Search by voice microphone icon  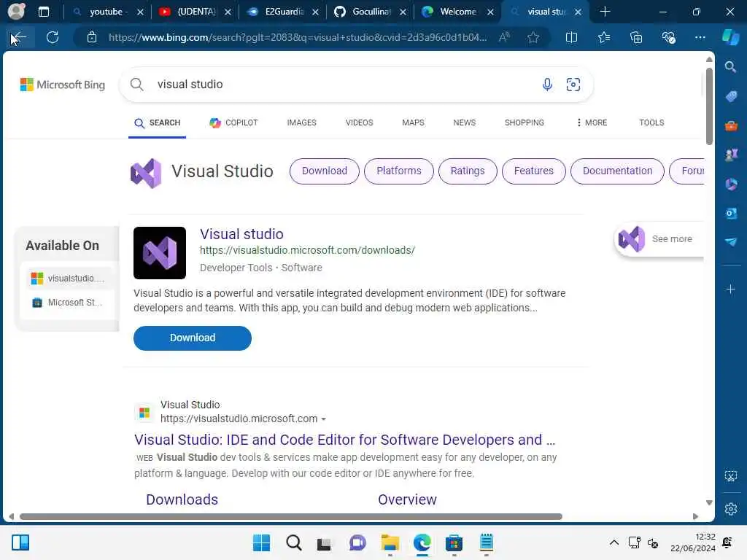(x=547, y=85)
